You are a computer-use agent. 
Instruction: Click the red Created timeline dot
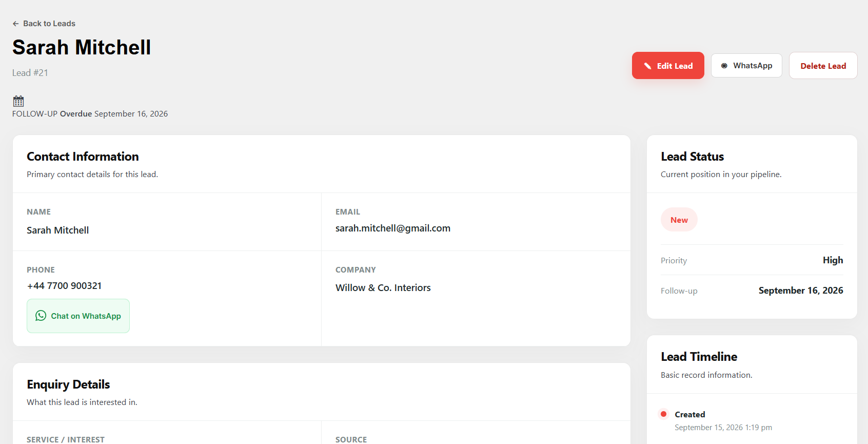coord(663,414)
